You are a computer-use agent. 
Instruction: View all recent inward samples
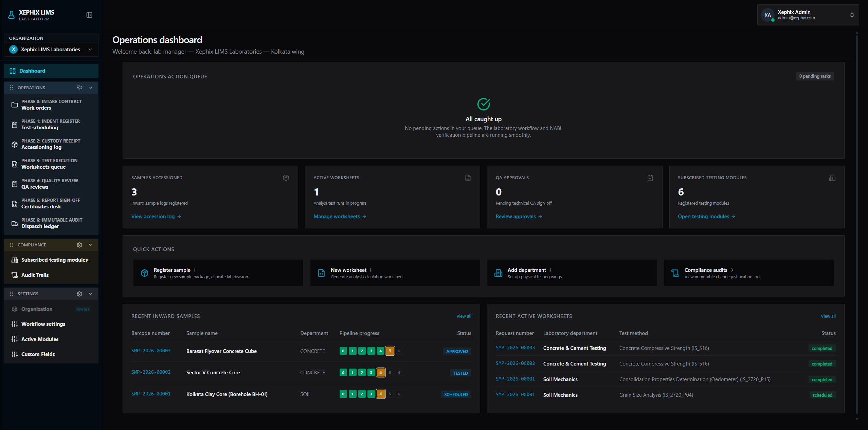click(464, 316)
